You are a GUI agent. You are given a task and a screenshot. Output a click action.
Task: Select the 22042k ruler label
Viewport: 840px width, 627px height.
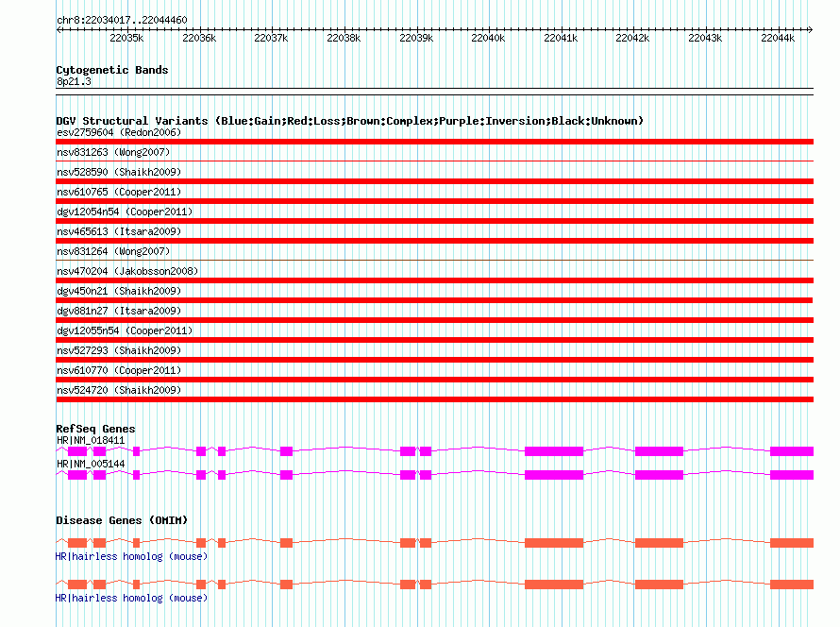tap(632, 38)
